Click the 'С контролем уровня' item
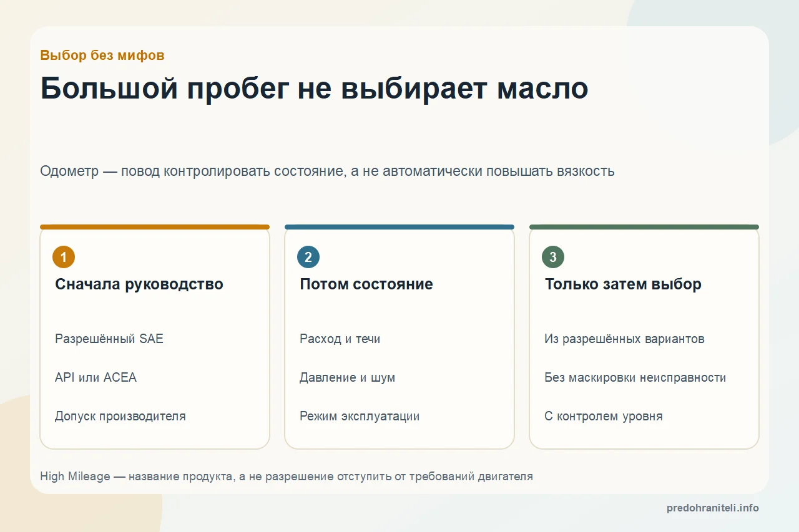Screen dimensions: 799x532 (x=604, y=416)
